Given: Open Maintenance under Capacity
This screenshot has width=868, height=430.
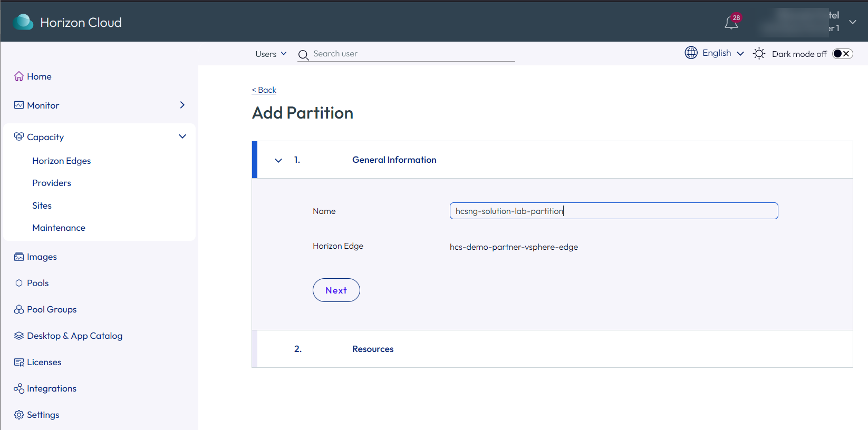Looking at the screenshot, I should pyautogui.click(x=59, y=228).
